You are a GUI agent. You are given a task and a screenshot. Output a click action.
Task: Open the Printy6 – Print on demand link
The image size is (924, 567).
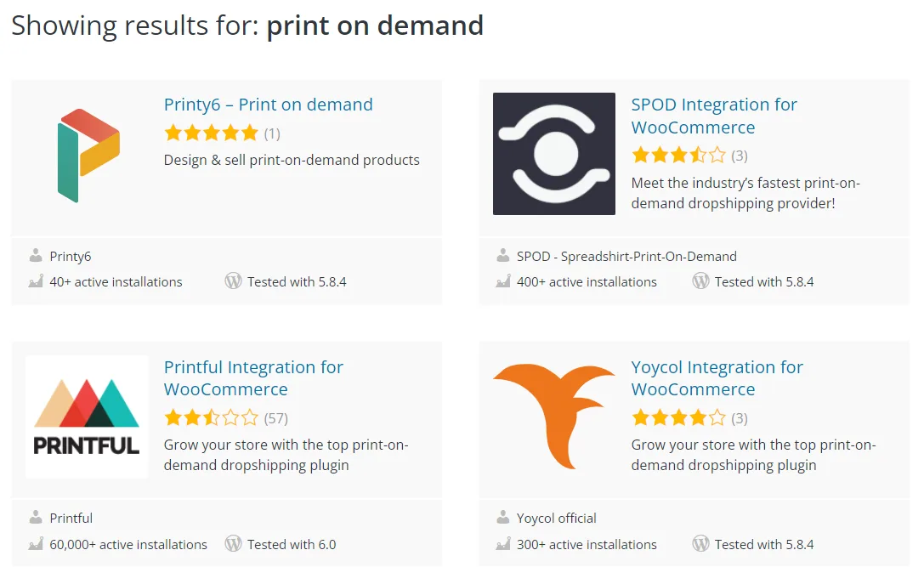point(268,105)
